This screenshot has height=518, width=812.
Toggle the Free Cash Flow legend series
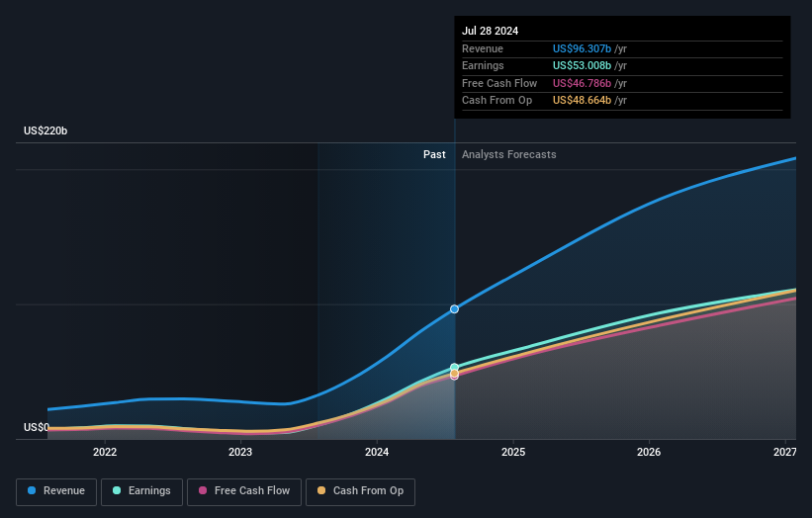point(244,491)
